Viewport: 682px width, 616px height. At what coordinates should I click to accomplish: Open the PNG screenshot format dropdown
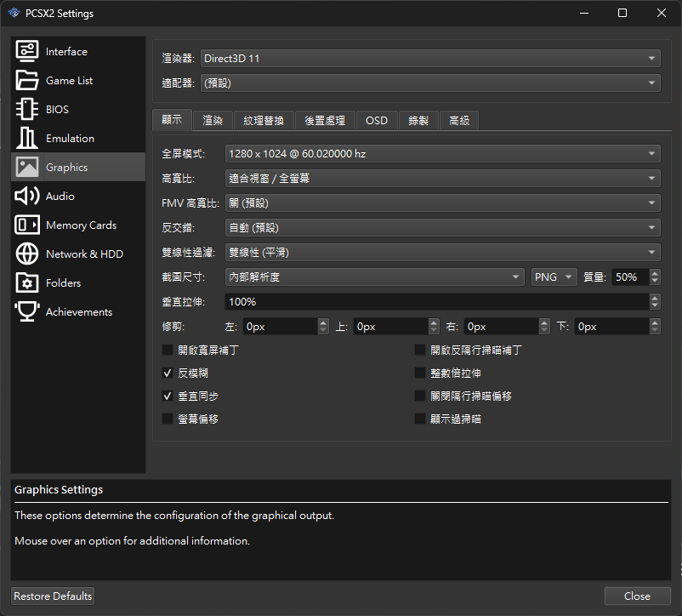click(554, 277)
